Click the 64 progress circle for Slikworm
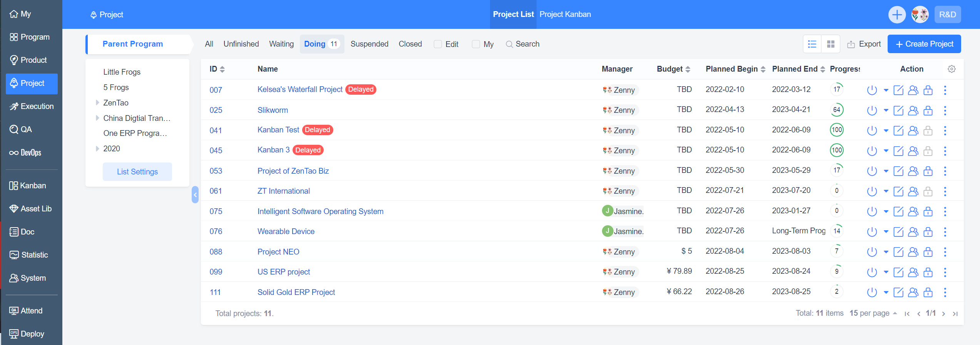This screenshot has width=980, height=345. click(836, 110)
